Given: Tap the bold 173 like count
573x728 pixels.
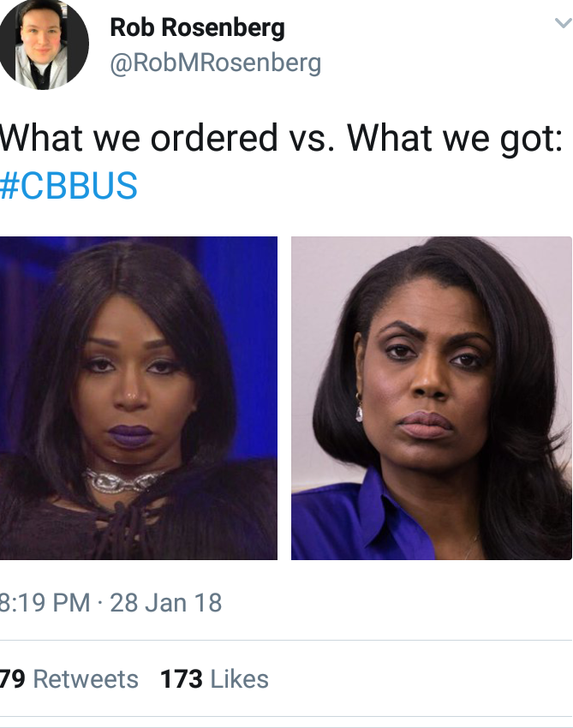Looking at the screenshot, I should pyautogui.click(x=181, y=679).
